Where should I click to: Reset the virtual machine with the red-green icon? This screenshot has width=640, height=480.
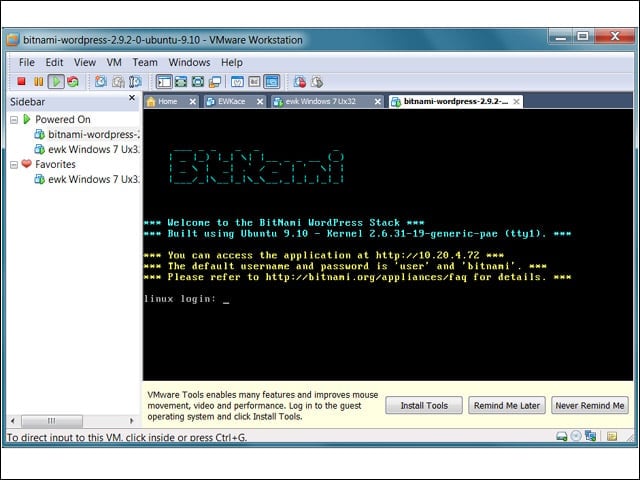pos(73,82)
